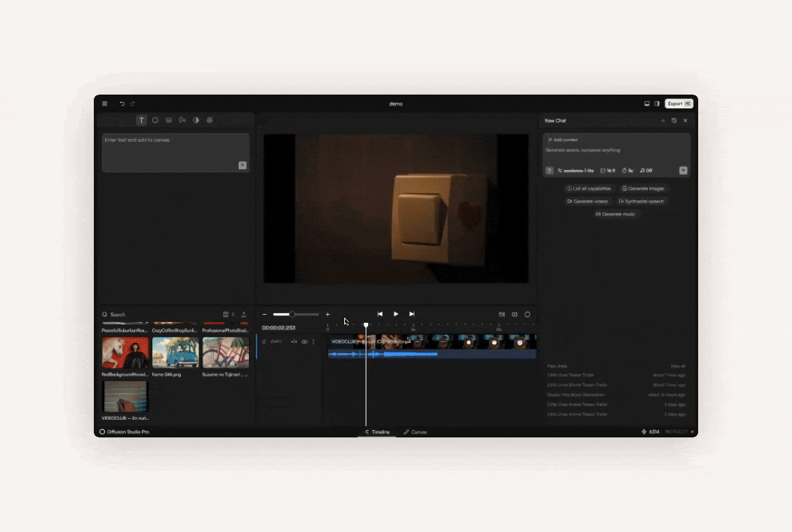Play the timeline preview

click(396, 314)
